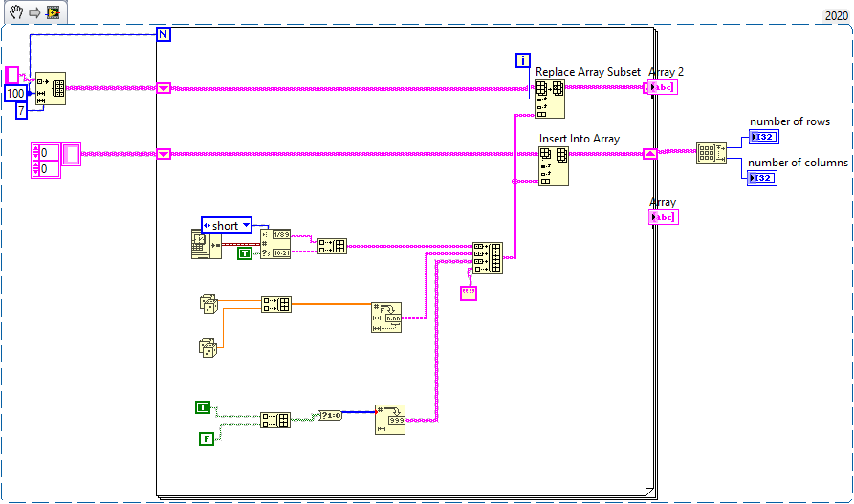The width and height of the screenshot is (854, 504).
Task: Click the upper random number dice
Action: pyautogui.click(x=208, y=303)
